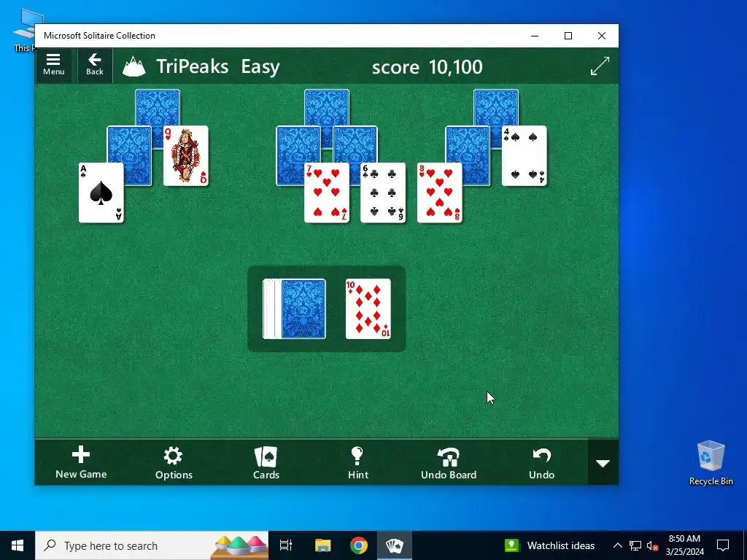747x560 pixels.
Task: Select the 7 of hearts card
Action: click(326, 192)
